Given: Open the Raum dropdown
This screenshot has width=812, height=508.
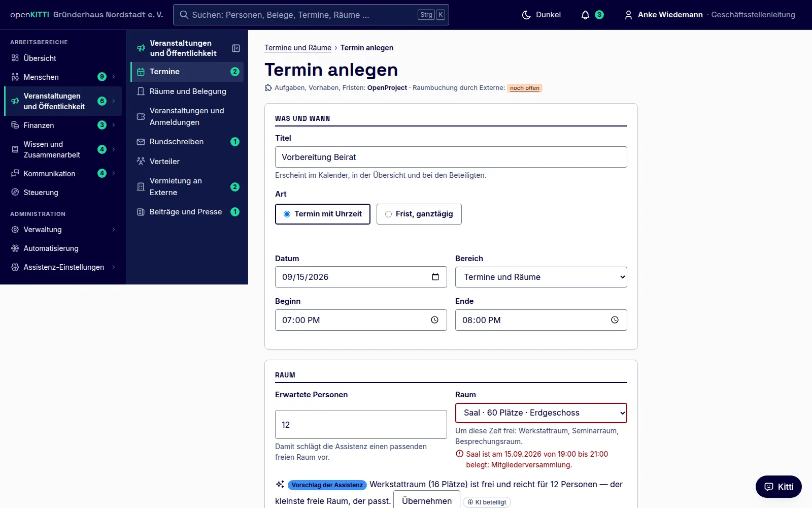Looking at the screenshot, I should [541, 413].
